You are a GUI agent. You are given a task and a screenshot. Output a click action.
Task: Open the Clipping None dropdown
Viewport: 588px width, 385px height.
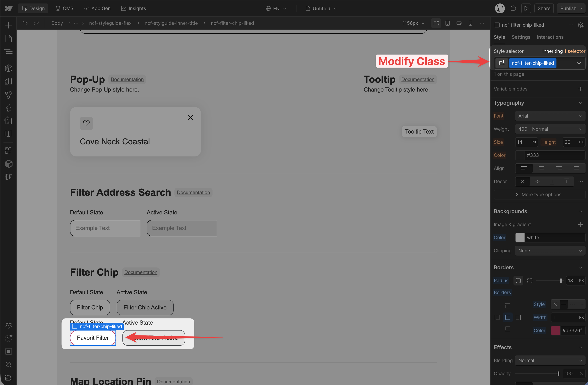550,251
